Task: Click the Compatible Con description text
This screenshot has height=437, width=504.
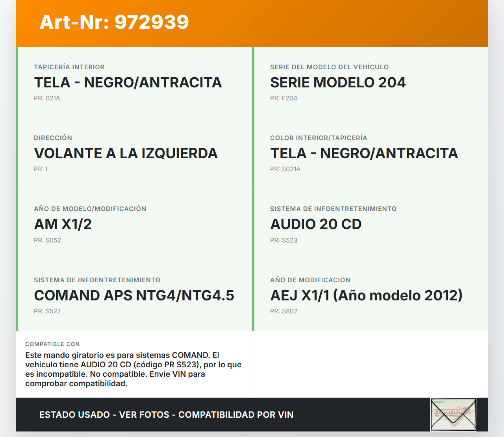Action: (x=133, y=369)
